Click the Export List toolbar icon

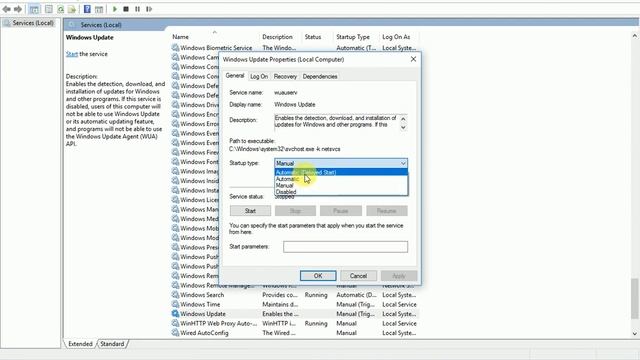pyautogui.click(x=72, y=9)
